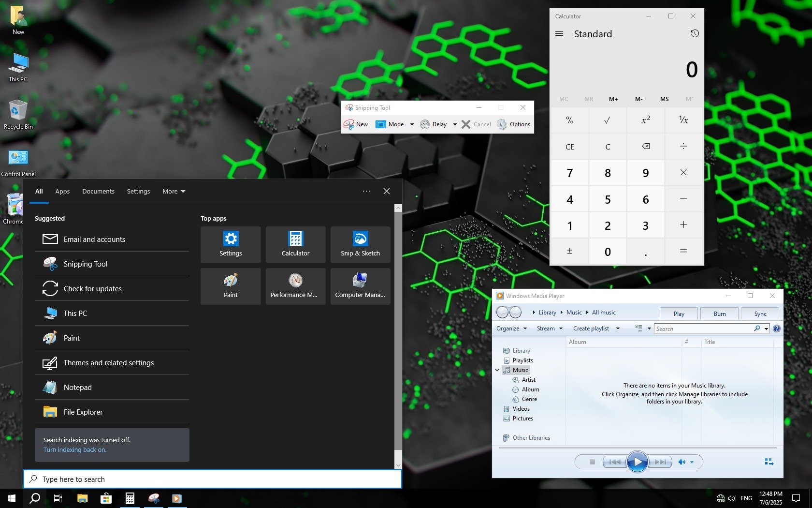Click the square root button
812x508 pixels.
pos(607,120)
